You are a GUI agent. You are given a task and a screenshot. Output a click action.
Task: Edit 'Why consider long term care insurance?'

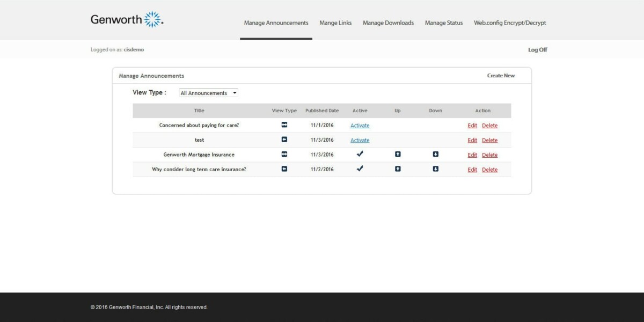(x=472, y=170)
